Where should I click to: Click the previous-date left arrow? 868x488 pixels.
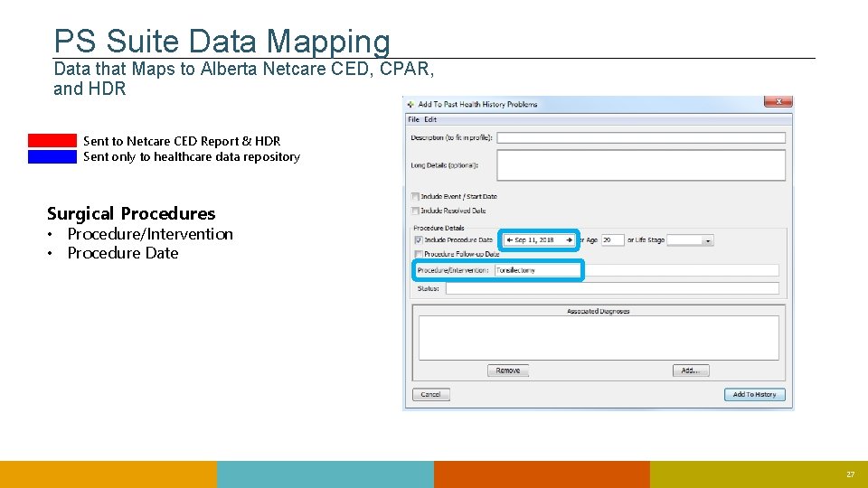coord(509,240)
